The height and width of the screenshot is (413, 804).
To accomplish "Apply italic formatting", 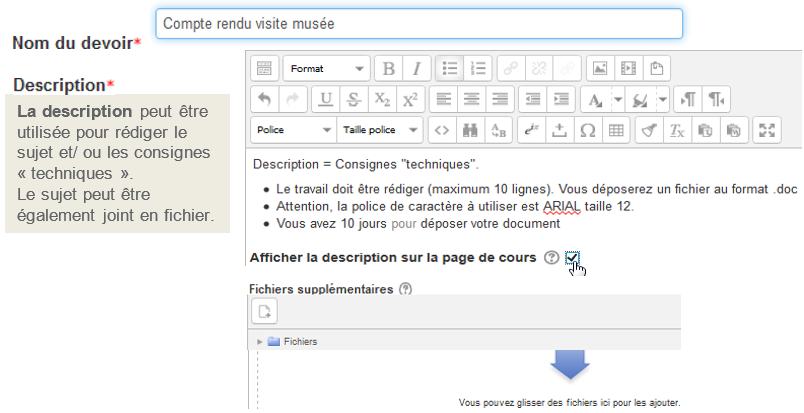I will pyautogui.click(x=415, y=69).
